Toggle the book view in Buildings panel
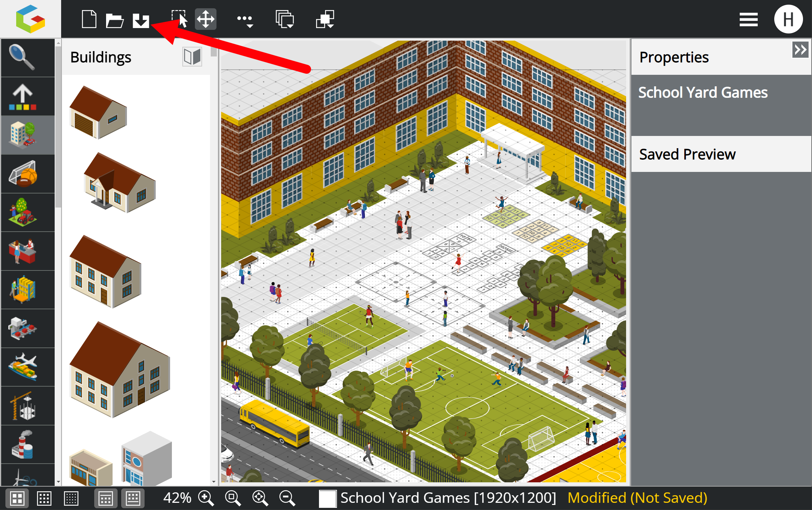Screen dimensions: 812x510 pos(192,57)
